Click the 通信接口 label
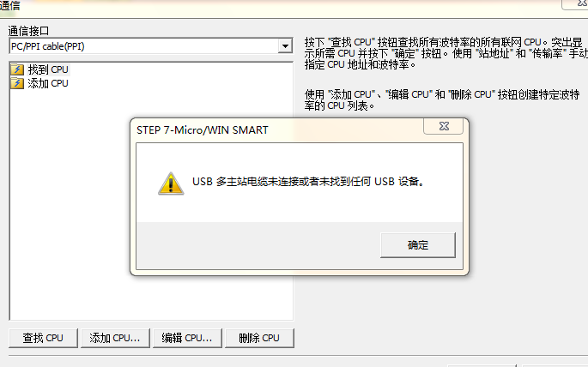This screenshot has width=588, height=367. click(x=28, y=31)
